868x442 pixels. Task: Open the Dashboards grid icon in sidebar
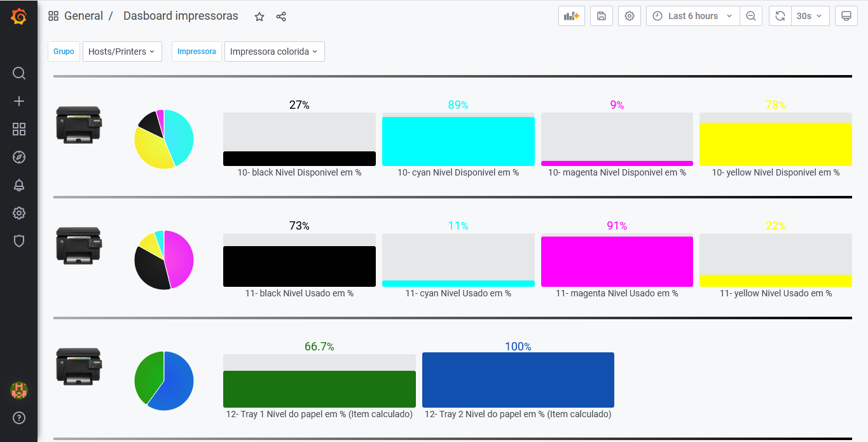click(x=19, y=129)
